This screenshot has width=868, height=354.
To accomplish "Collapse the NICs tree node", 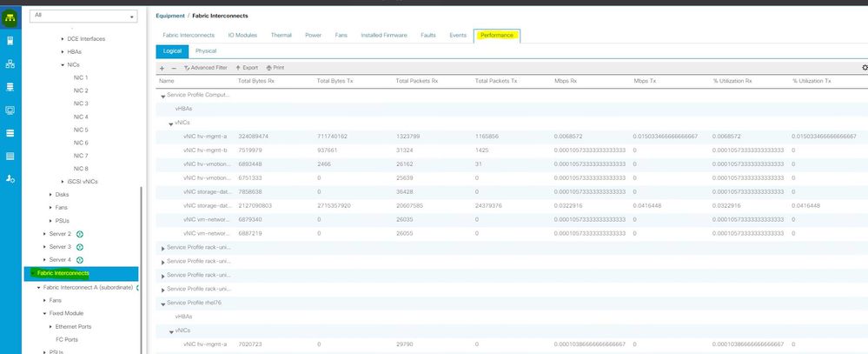I will 62,65.
